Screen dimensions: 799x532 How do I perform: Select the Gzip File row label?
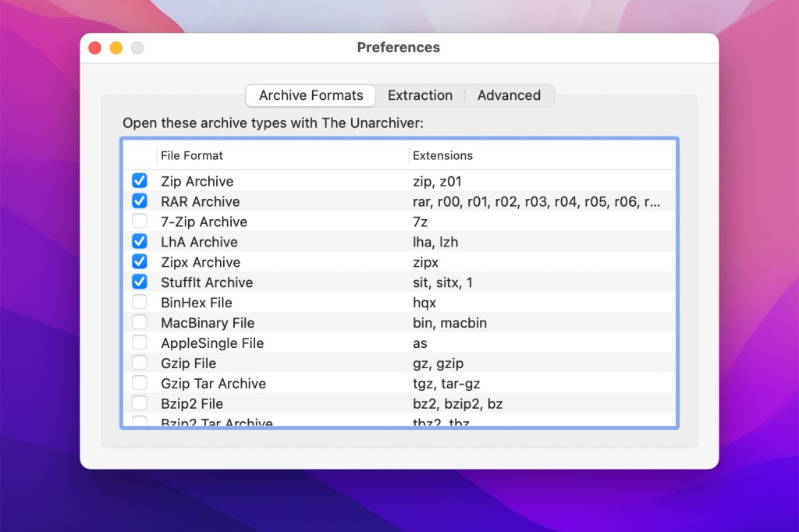[x=189, y=364]
